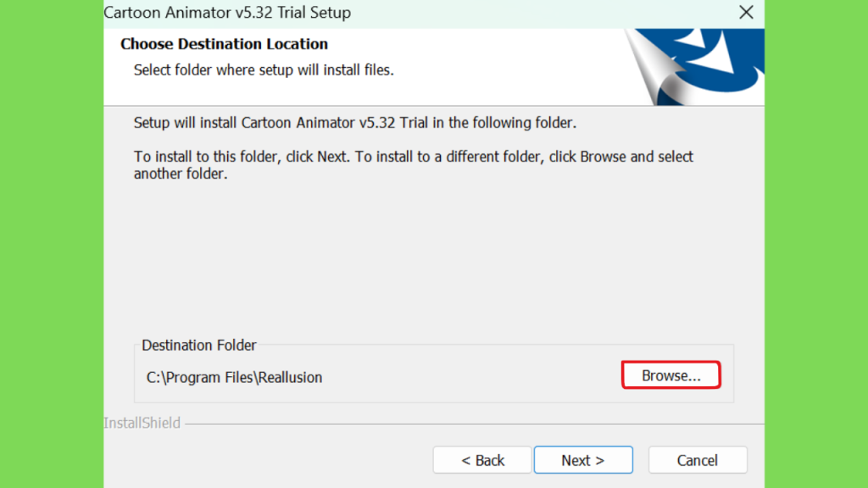This screenshot has height=488, width=868.
Task: Cancel the Cartoon Animator setup
Action: click(x=698, y=460)
